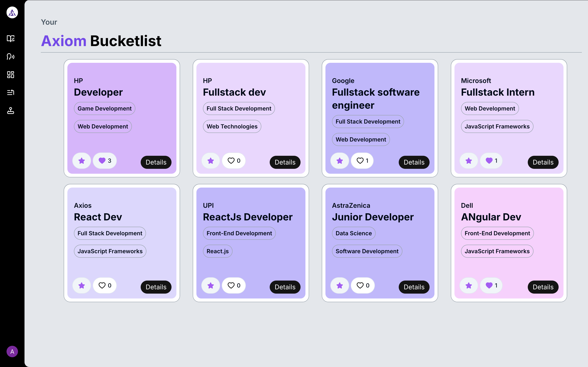The image size is (588, 367).
Task: Click the star icon on the HP Developer card
Action: click(82, 161)
